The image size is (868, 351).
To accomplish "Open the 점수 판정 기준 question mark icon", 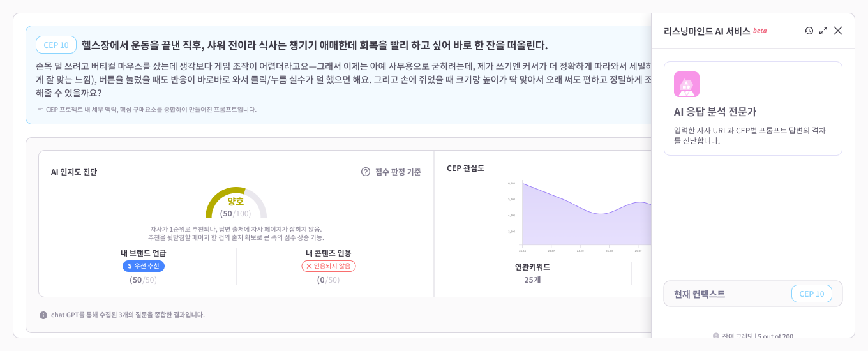I will point(366,172).
